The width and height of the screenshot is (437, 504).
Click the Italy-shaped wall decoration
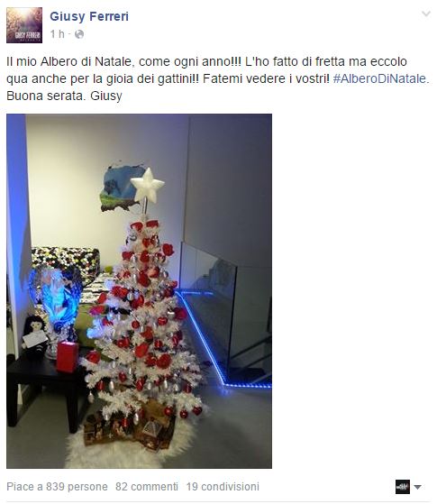[x=120, y=188]
